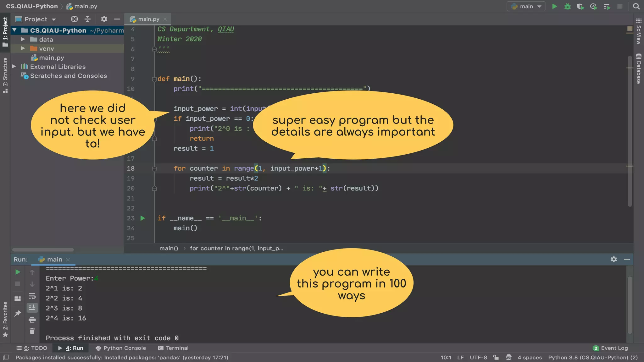Click the Project panel horizontal scrollbar
The width and height of the screenshot is (644, 362).
coord(43,250)
